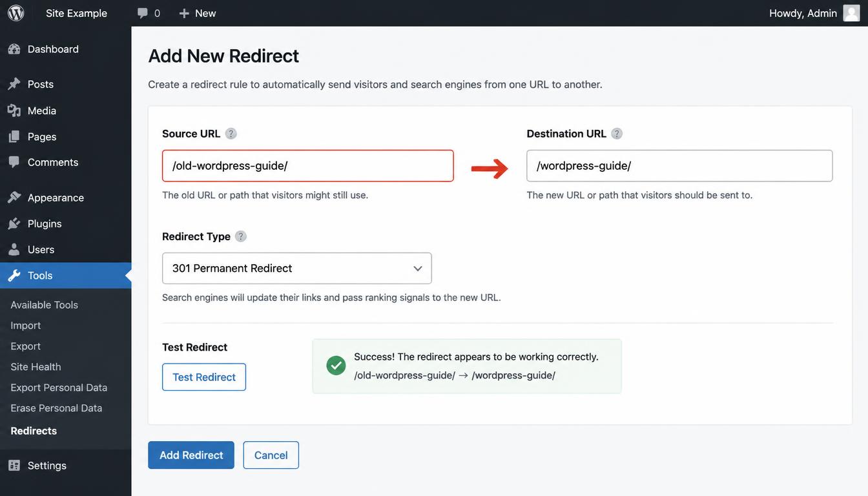Click the Test Redirect button
This screenshot has height=496, width=868.
click(x=204, y=377)
